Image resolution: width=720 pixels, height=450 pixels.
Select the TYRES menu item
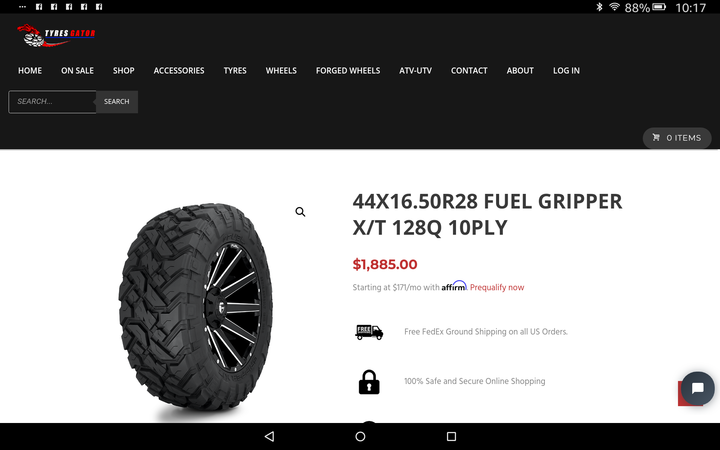[x=235, y=71]
